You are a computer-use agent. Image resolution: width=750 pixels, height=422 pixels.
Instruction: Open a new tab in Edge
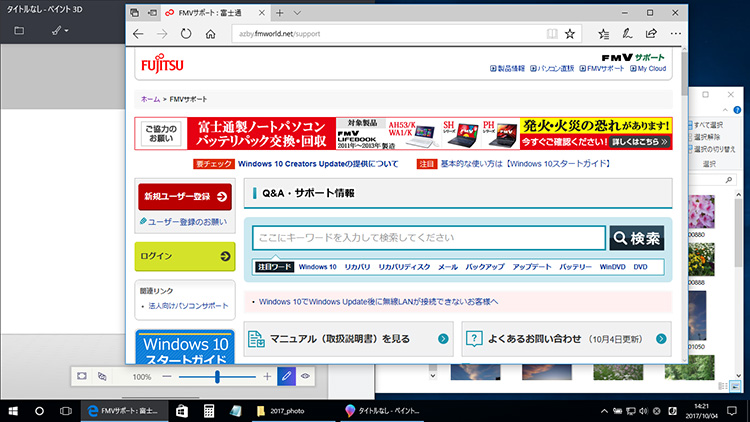[x=280, y=12]
